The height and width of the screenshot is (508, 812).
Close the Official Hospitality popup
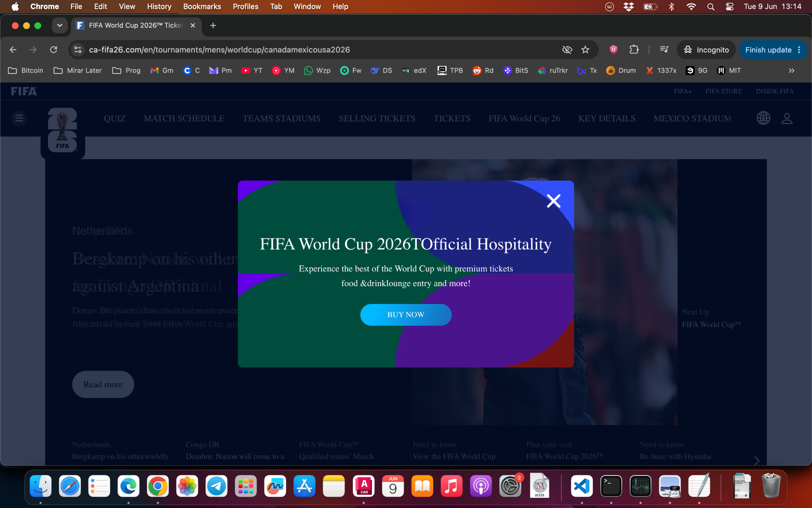553,201
